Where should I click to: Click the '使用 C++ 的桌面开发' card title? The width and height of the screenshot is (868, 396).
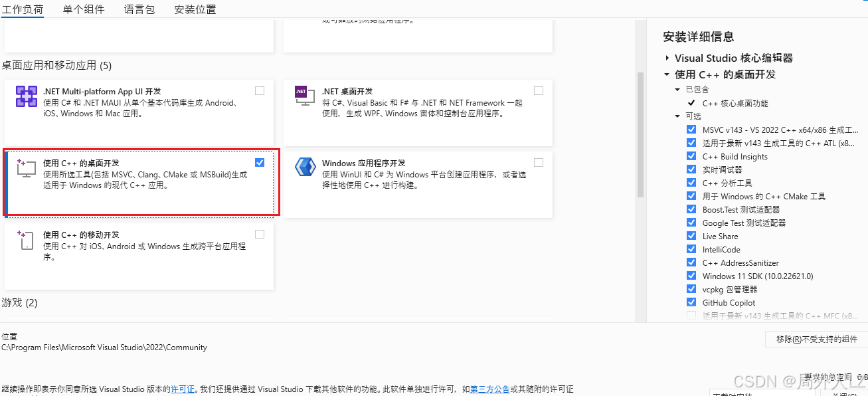81,163
